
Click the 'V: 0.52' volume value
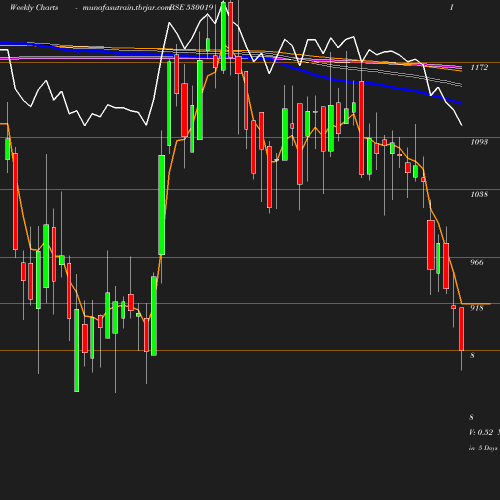coord(481,433)
